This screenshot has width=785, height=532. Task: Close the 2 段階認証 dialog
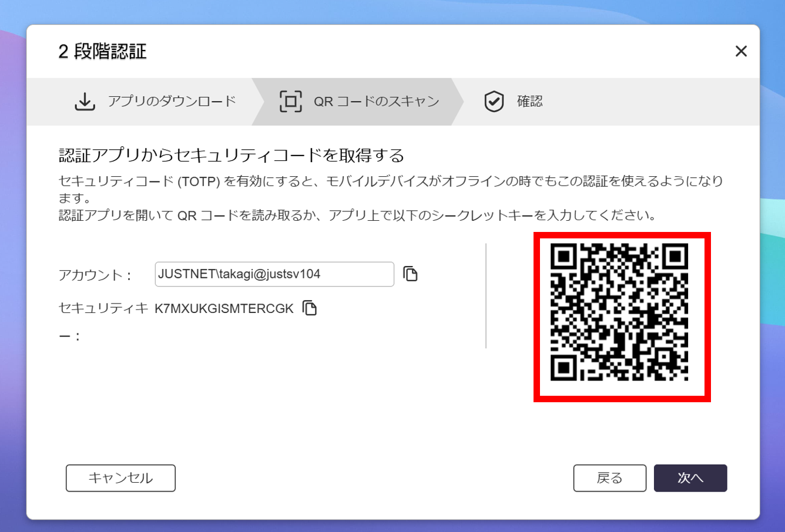(x=741, y=51)
